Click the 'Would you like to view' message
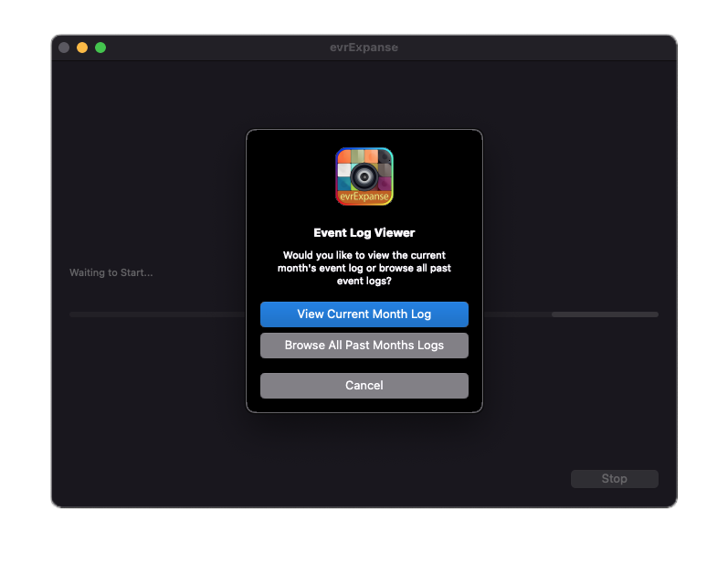The width and height of the screenshot is (728, 575). (364, 268)
